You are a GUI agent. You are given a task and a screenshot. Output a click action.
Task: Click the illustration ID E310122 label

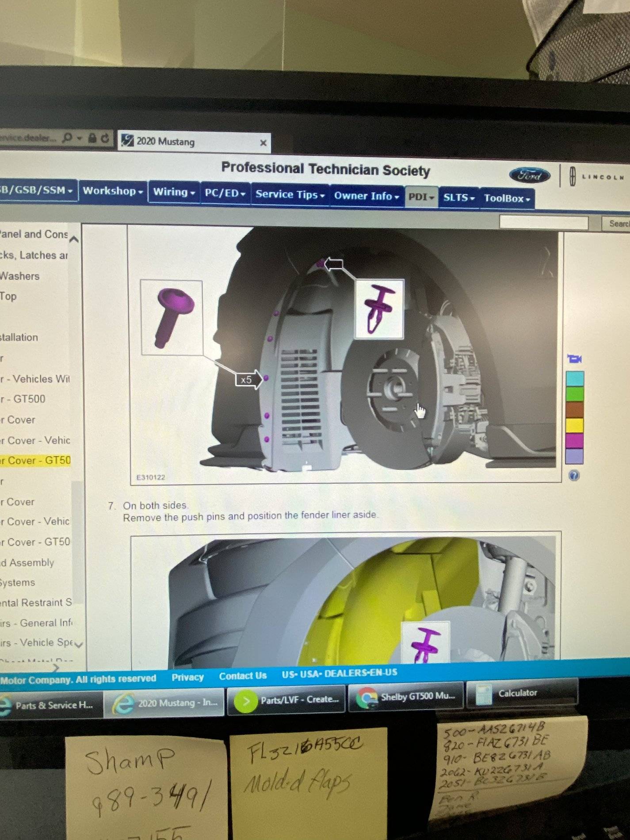click(x=150, y=477)
